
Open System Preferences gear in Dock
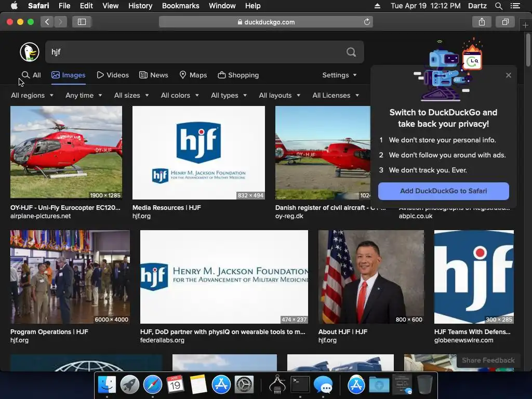244,384
